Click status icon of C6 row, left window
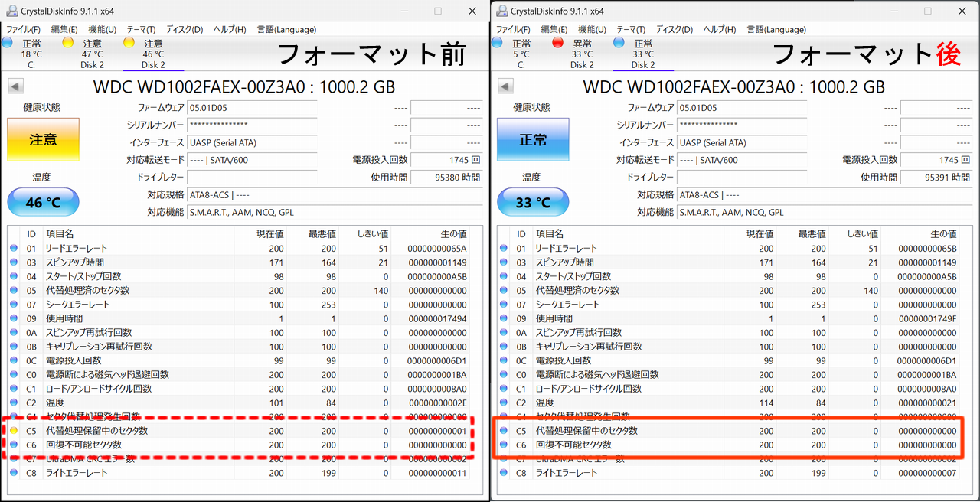Viewport: 980px width, 502px height. point(14,445)
